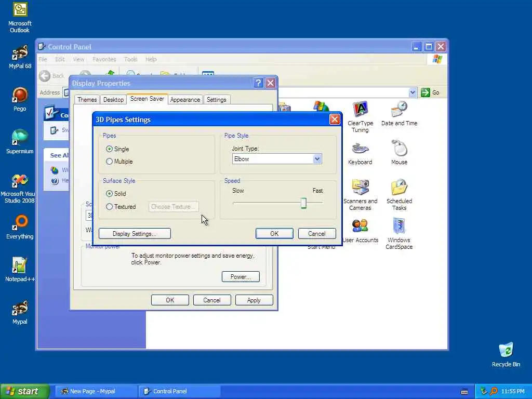Launch the Mypal desktop shortcut
This screenshot has height=399, width=532.
click(20, 312)
